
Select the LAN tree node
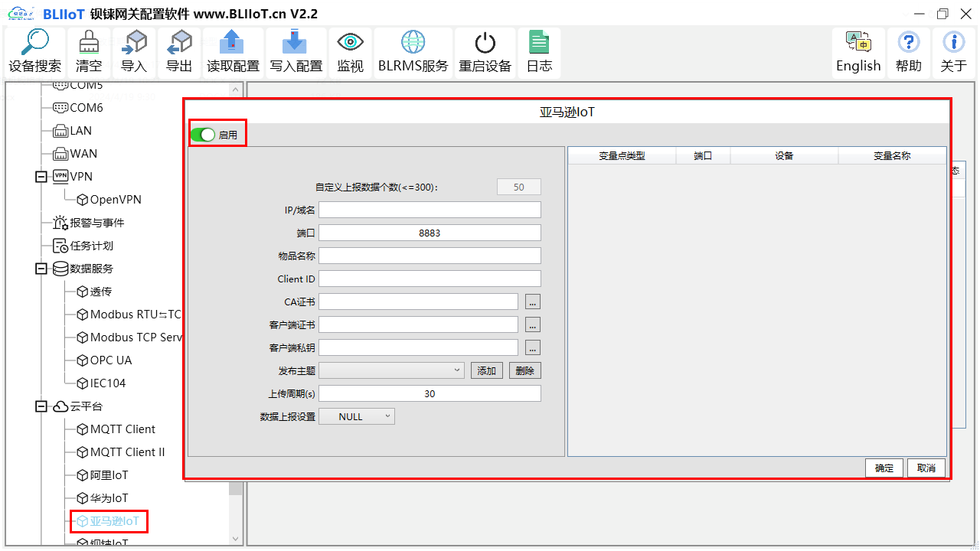pos(72,131)
